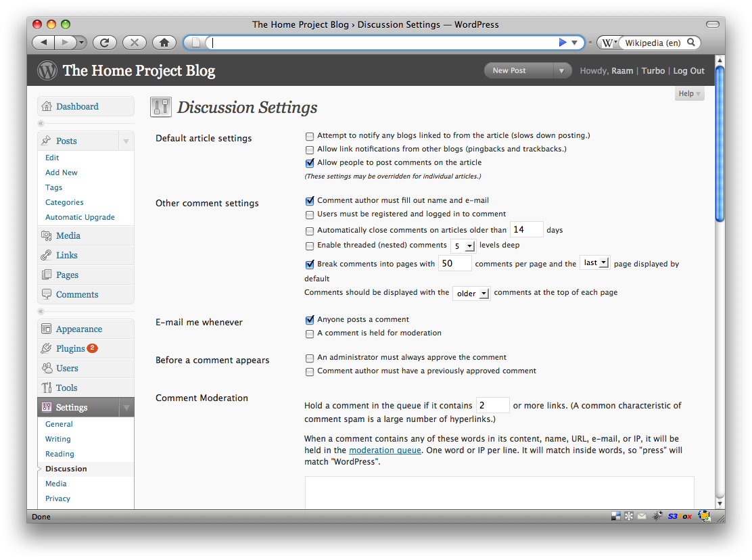Open the Writing settings submenu item
This screenshot has height=560, width=752.
coord(58,439)
